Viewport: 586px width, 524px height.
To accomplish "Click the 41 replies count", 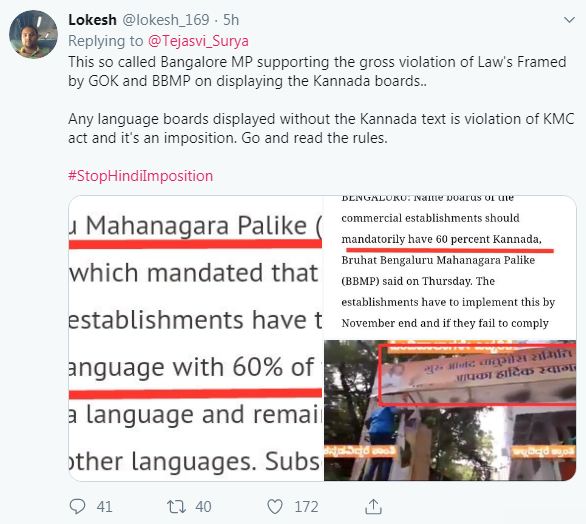I will [104, 507].
